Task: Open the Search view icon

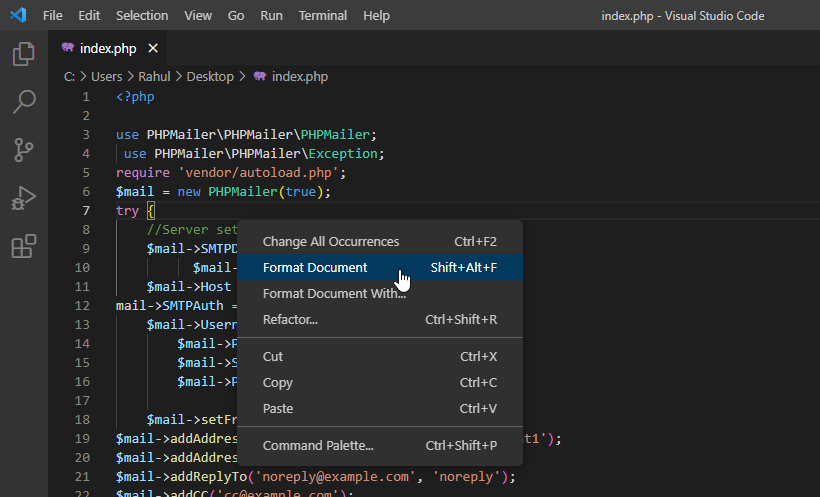Action: click(24, 101)
